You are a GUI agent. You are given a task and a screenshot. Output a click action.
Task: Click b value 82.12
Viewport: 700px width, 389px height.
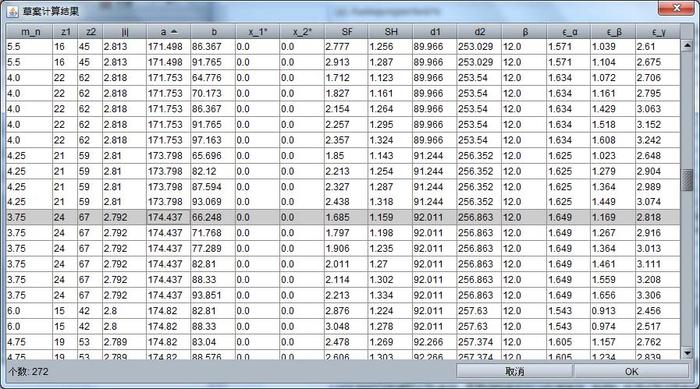(x=213, y=171)
